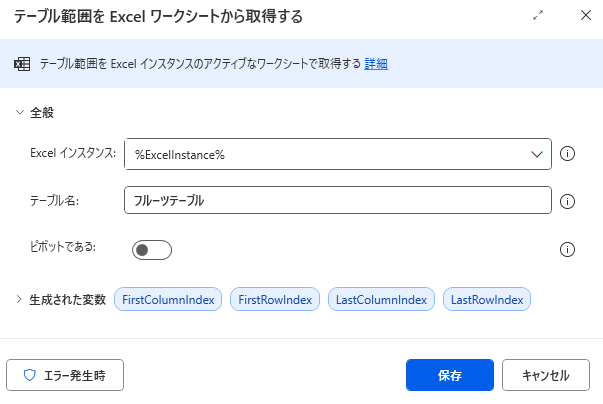Open the Excel インスタンス dropdown arrow
The image size is (603, 404).
tap(533, 154)
